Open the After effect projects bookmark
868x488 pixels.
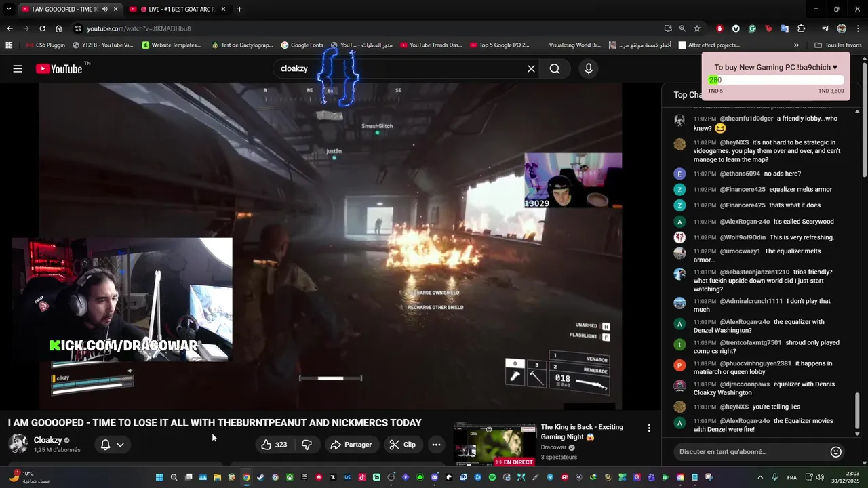pyautogui.click(x=709, y=45)
